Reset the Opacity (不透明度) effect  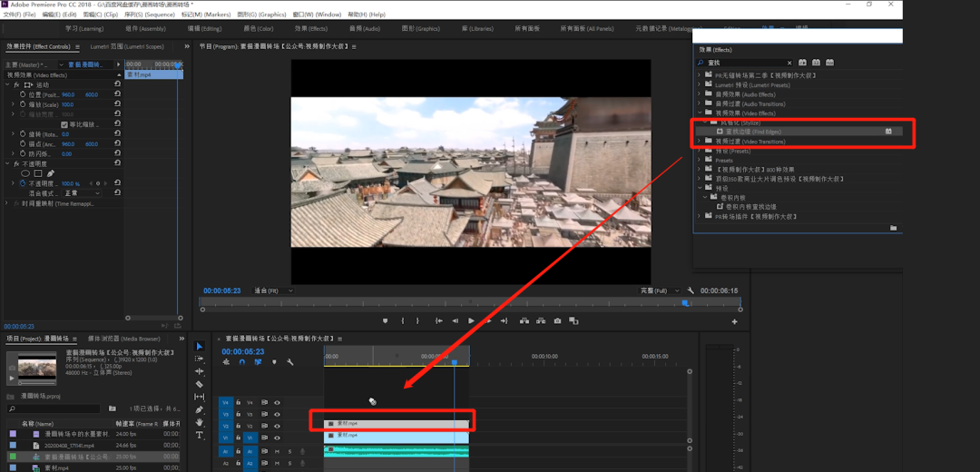117,163
